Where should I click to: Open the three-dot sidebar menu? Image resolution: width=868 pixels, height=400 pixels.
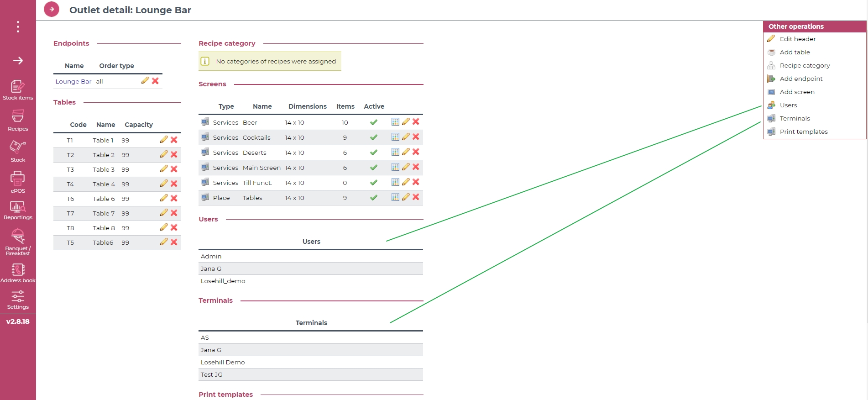(x=18, y=27)
